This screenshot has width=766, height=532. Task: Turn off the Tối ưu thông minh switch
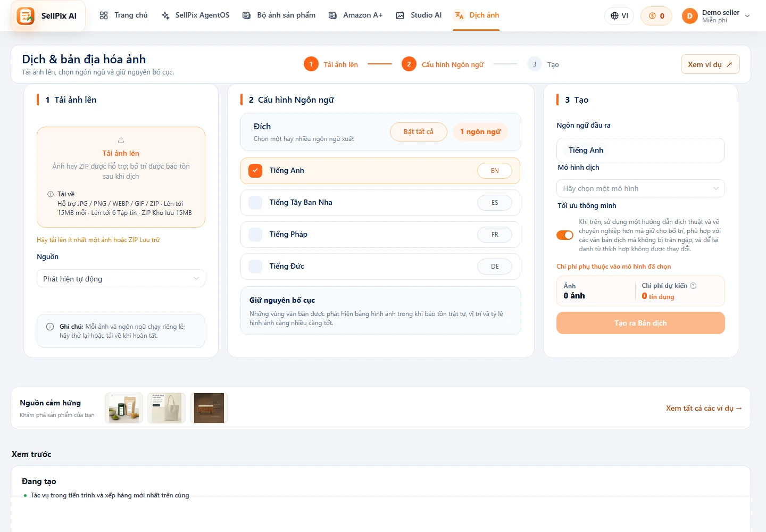pos(565,235)
